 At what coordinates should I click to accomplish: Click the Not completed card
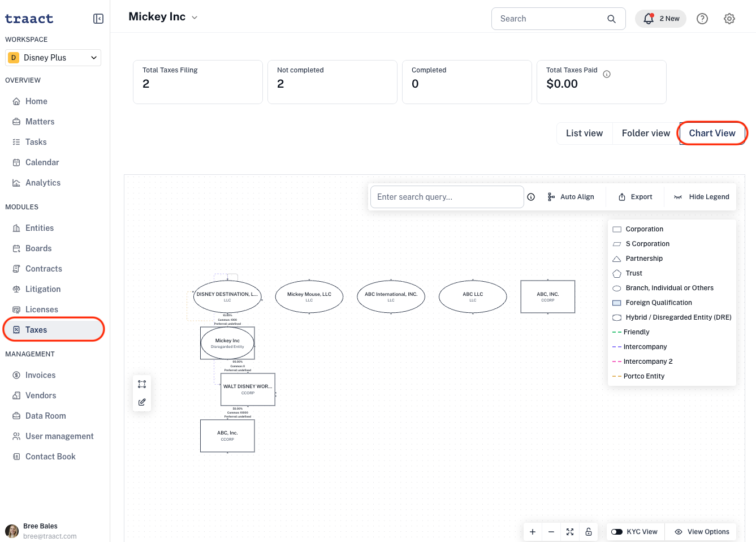click(332, 82)
